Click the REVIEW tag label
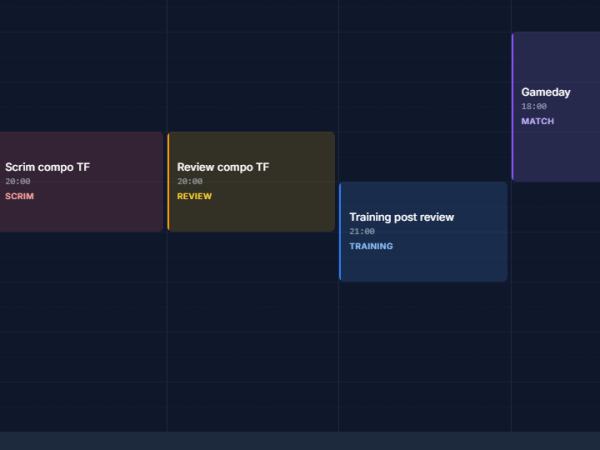600x450 pixels. coord(194,196)
